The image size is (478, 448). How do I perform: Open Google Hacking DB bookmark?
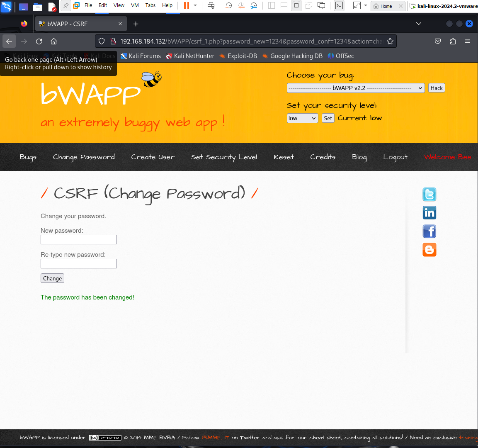pyautogui.click(x=292, y=56)
